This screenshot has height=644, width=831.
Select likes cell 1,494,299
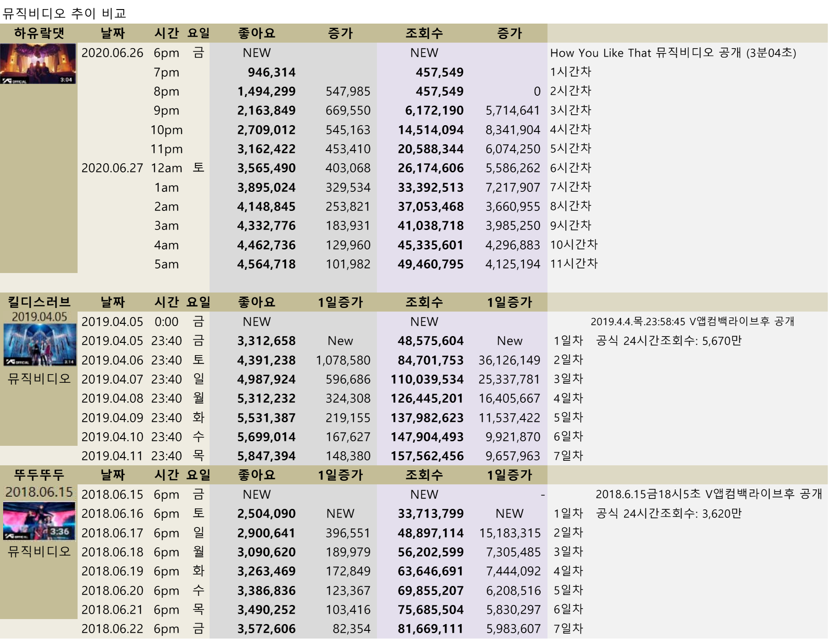[x=266, y=91]
